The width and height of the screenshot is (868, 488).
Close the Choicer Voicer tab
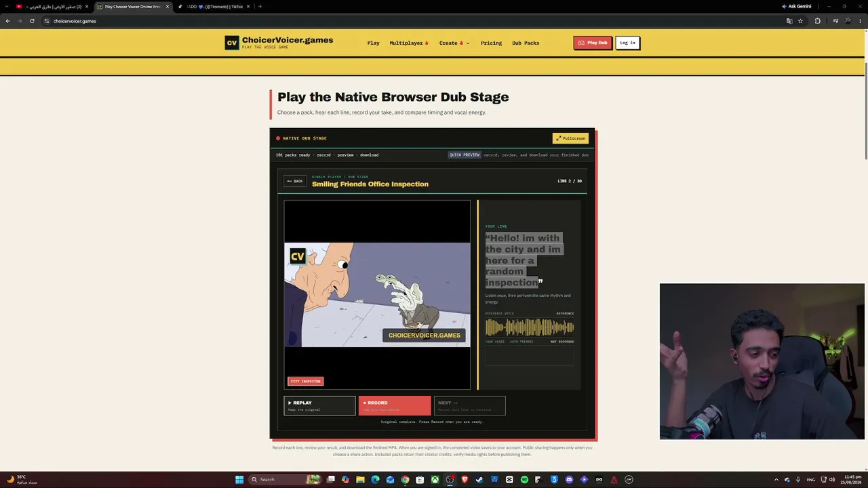(167, 7)
